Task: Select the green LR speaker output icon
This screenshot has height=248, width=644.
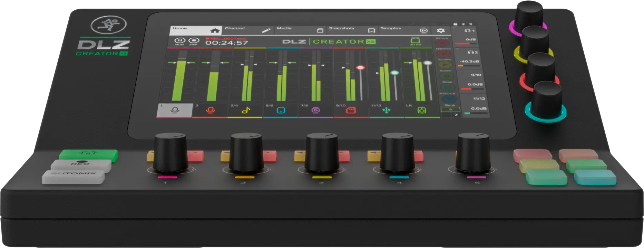Action: pos(422,110)
